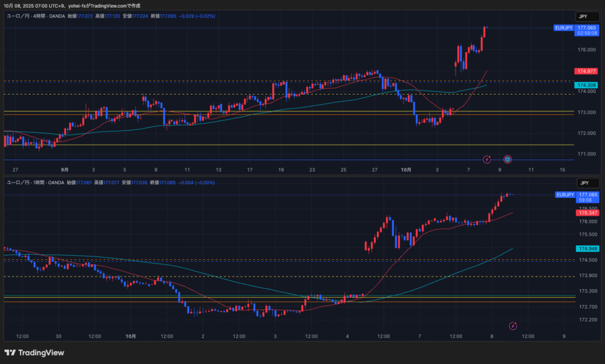605x364 pixels.
Task: Click the teal 174.948 moving average label
Action: point(587,249)
